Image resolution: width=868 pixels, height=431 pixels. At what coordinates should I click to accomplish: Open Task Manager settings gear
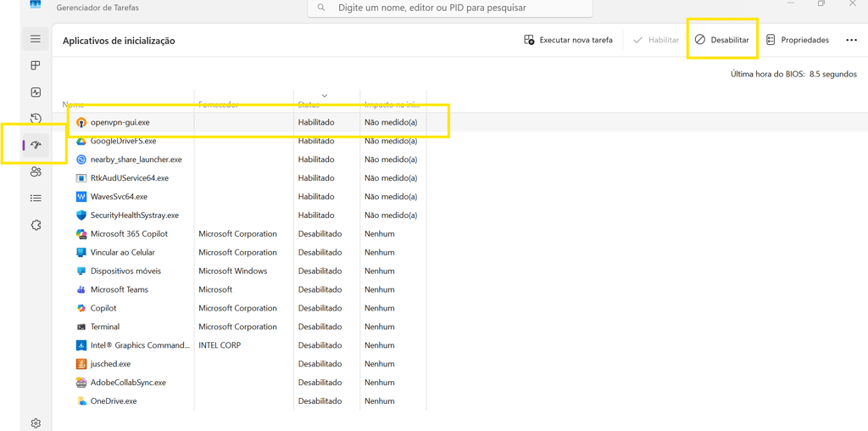click(x=36, y=423)
